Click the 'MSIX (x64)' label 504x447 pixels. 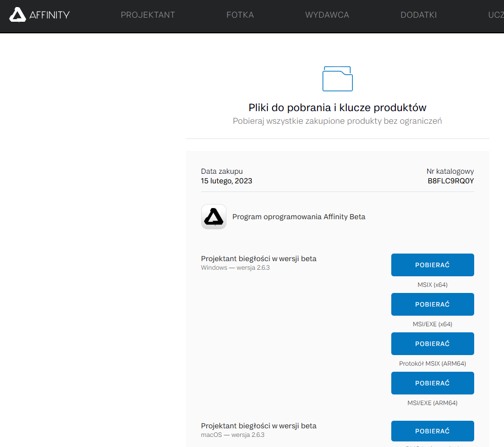point(433,285)
